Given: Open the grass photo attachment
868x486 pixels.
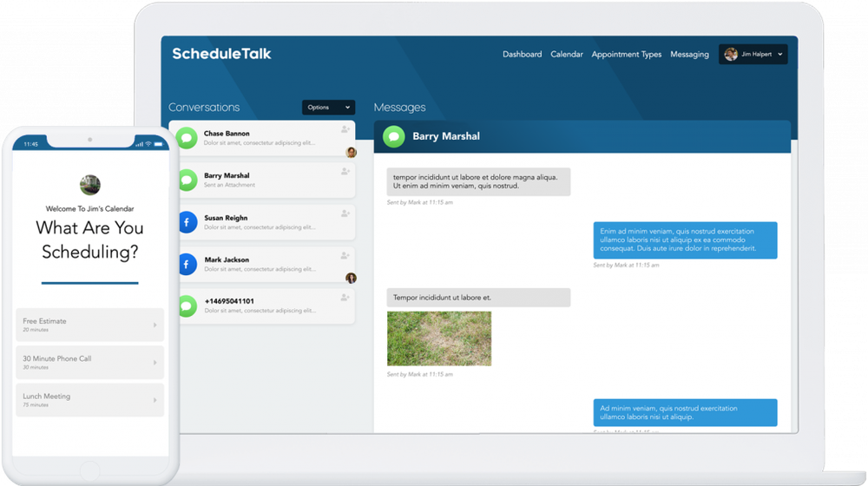Looking at the screenshot, I should click(439, 338).
